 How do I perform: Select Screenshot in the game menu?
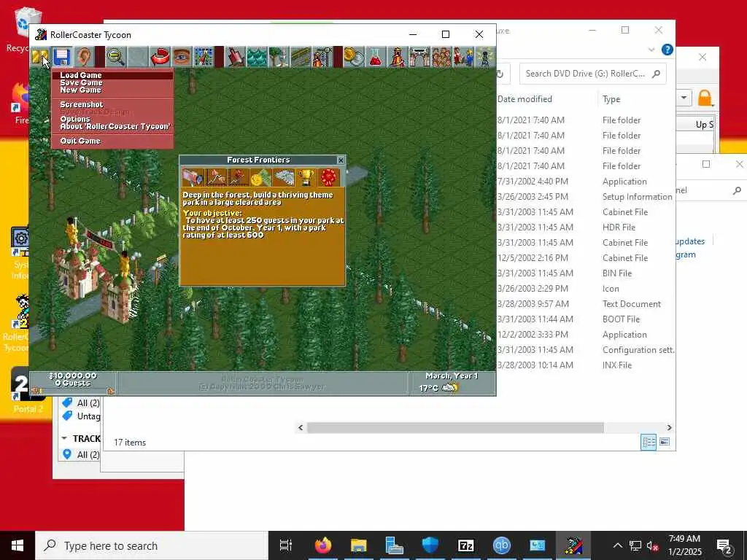(x=112, y=104)
